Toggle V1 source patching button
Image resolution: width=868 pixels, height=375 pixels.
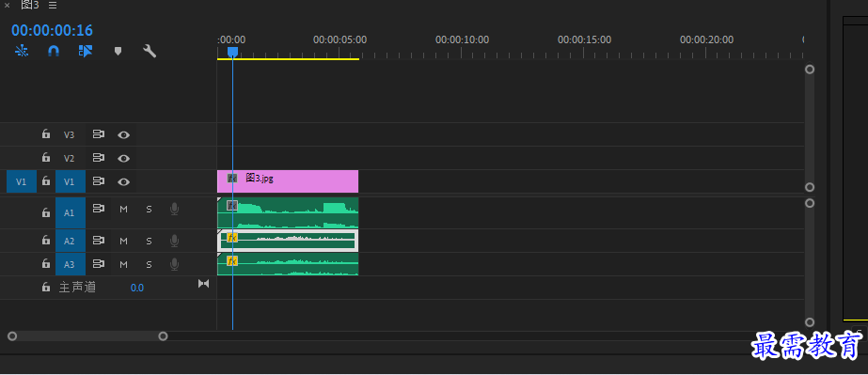22,181
